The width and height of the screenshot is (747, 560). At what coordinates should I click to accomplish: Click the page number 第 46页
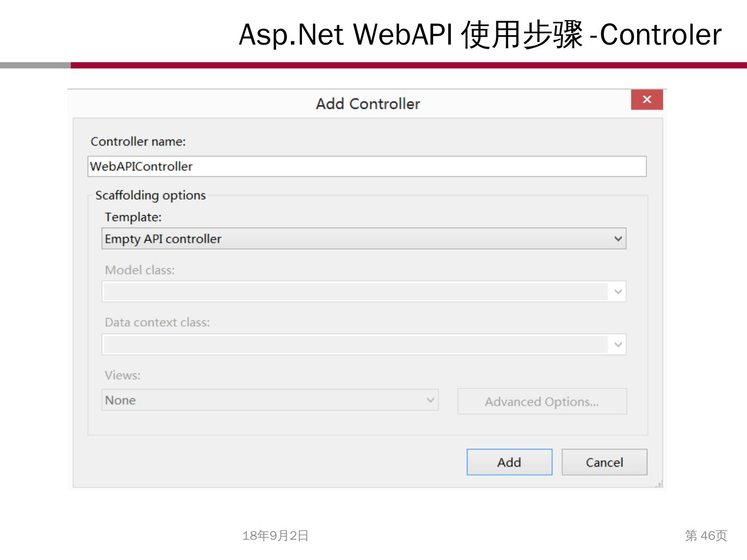tap(706, 536)
